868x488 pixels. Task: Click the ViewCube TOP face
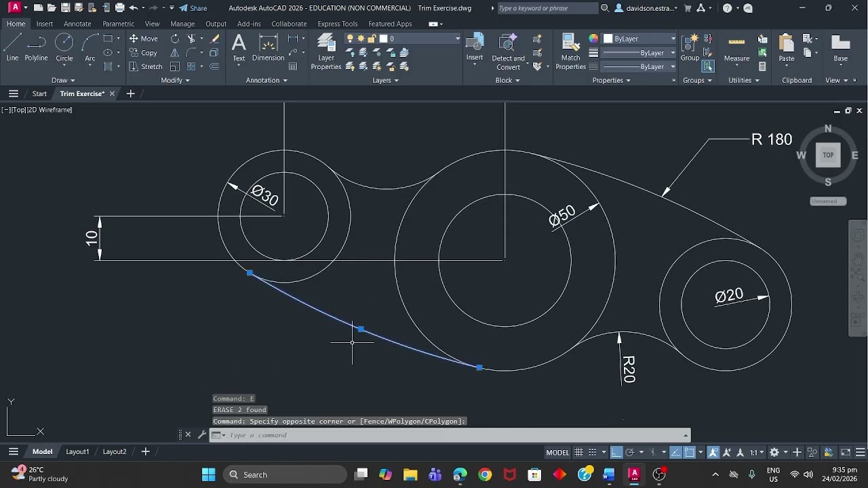point(828,155)
